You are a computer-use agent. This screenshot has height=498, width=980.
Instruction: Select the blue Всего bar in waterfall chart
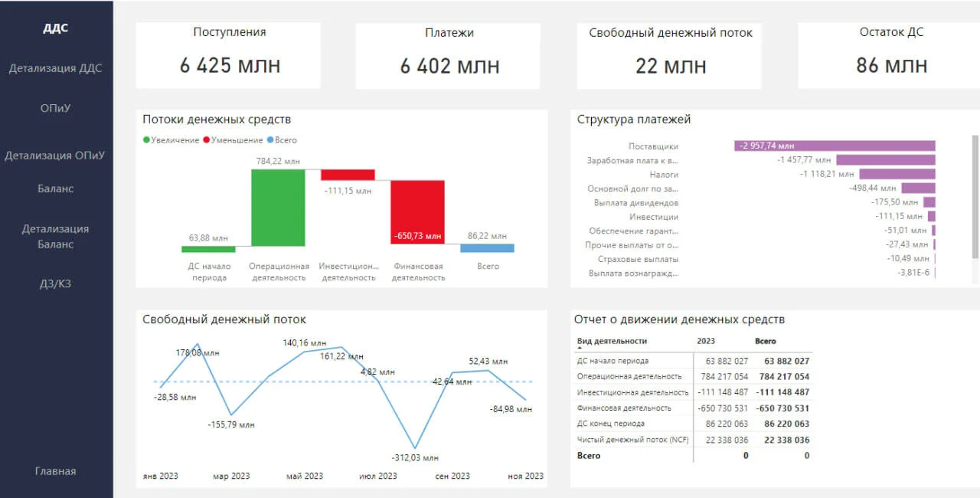[x=487, y=248]
